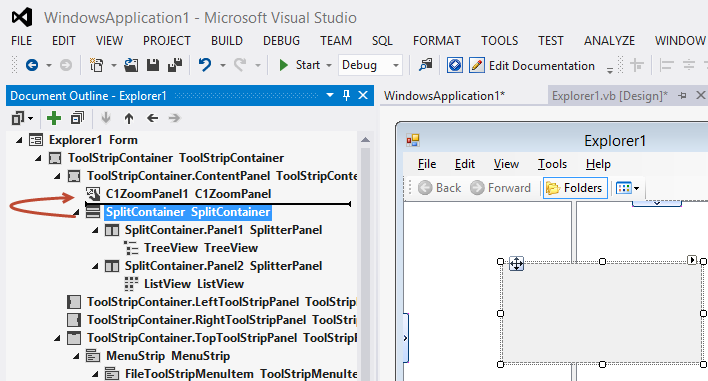This screenshot has height=381, width=708.
Task: Click the Start debugging button
Action: point(300,65)
